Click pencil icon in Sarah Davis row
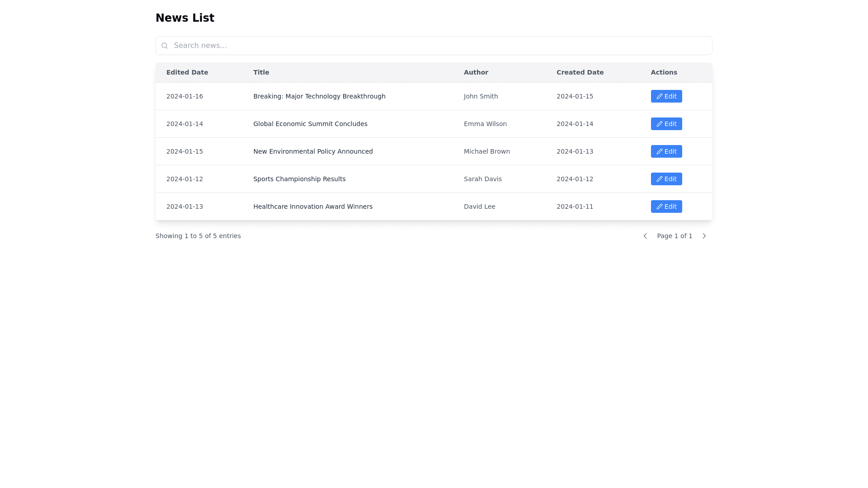This screenshot has width=868, height=488. 660,179
